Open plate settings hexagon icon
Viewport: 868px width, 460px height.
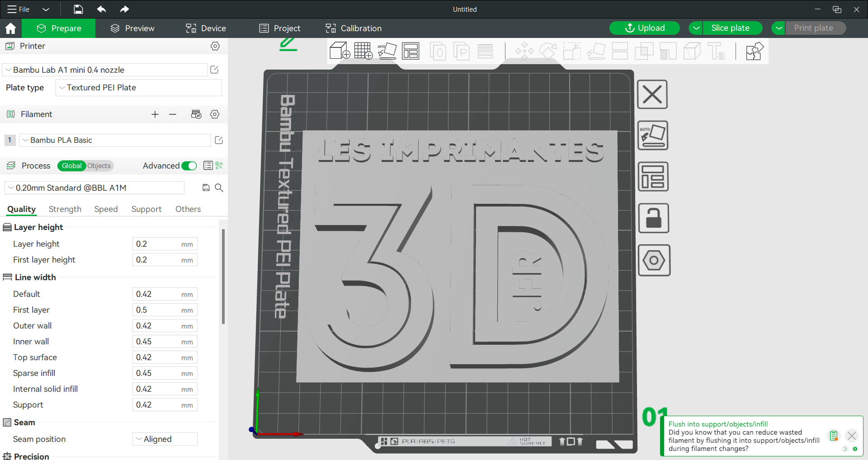(654, 260)
